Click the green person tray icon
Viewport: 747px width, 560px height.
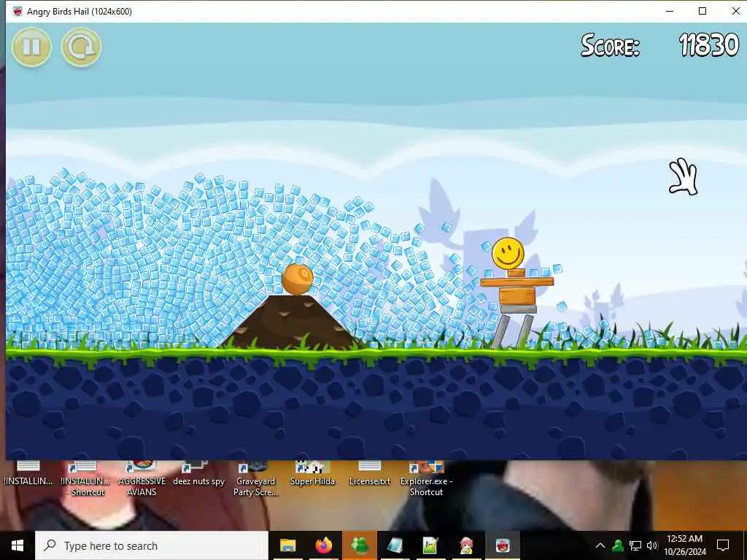click(x=618, y=545)
